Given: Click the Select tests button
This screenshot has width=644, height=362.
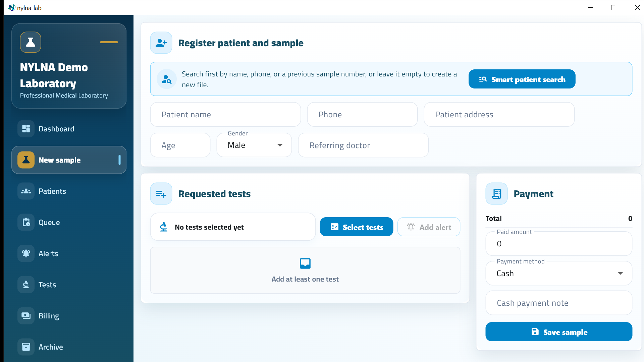Looking at the screenshot, I should (357, 227).
